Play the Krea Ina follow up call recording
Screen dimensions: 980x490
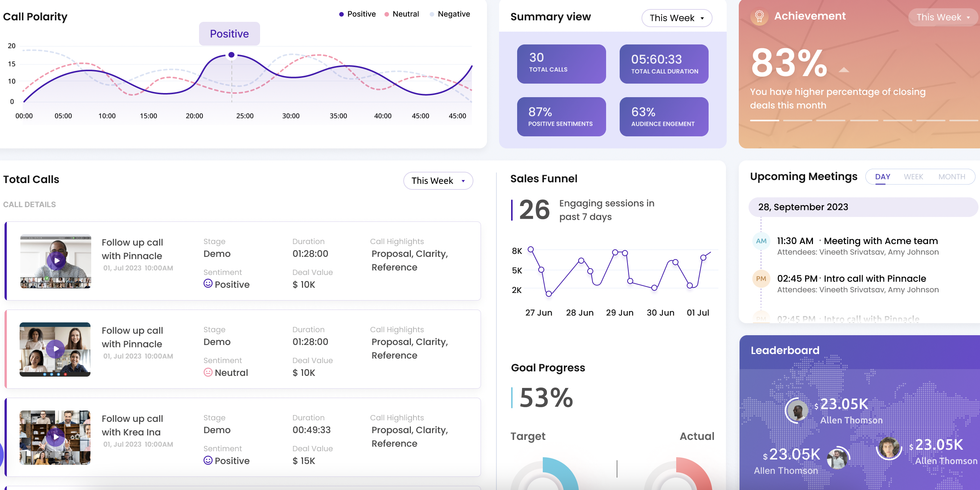(55, 438)
